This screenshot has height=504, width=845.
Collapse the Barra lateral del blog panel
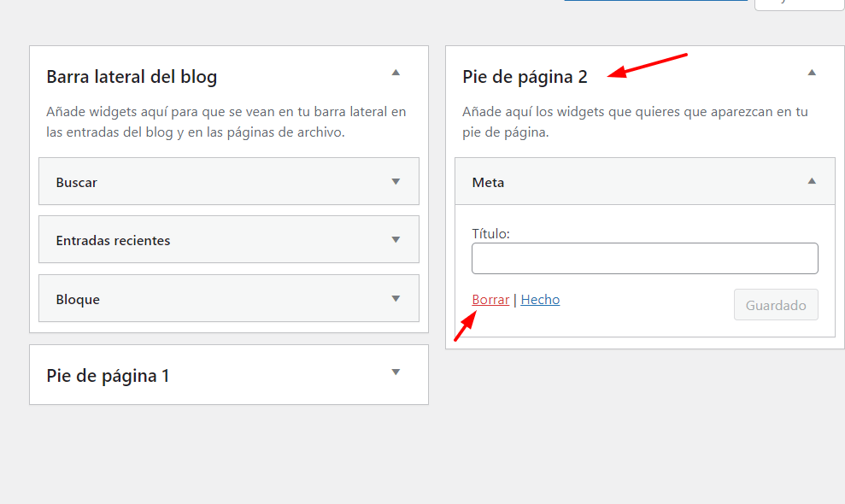point(396,73)
